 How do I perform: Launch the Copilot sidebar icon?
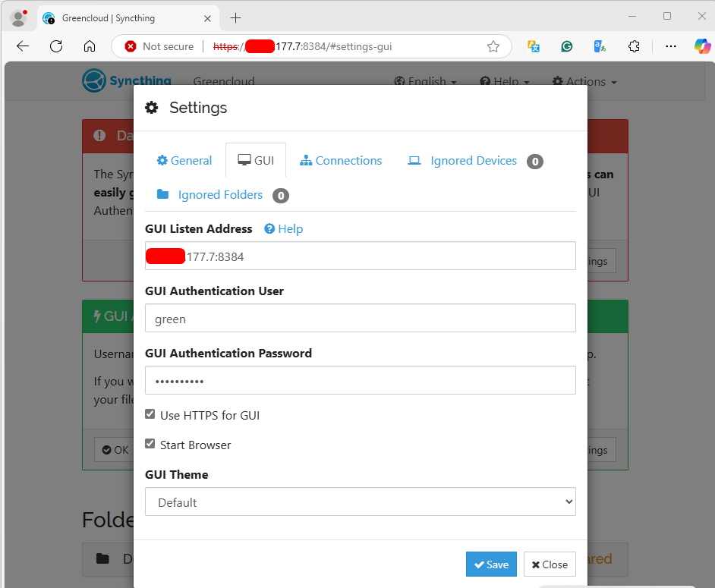(702, 46)
